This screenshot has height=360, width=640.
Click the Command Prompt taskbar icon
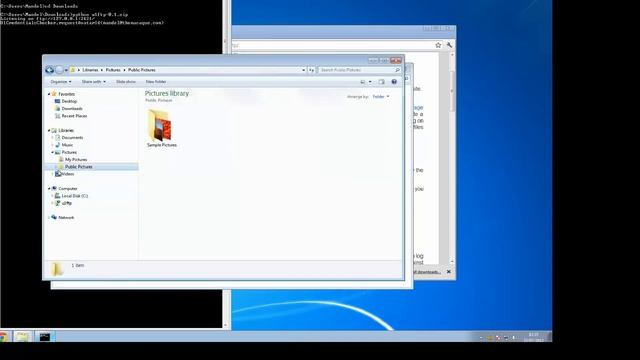(44, 337)
